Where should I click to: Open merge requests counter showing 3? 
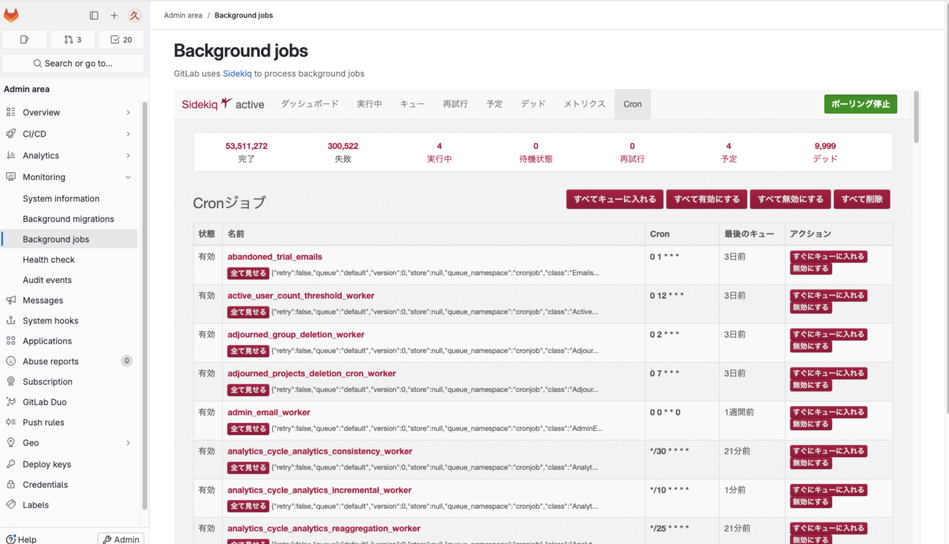click(x=73, y=39)
